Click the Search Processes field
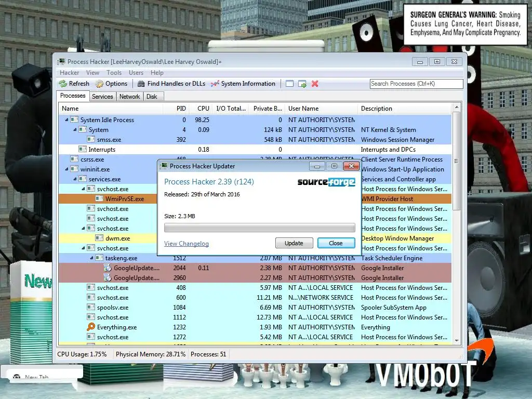The width and height of the screenshot is (532, 399). click(416, 84)
